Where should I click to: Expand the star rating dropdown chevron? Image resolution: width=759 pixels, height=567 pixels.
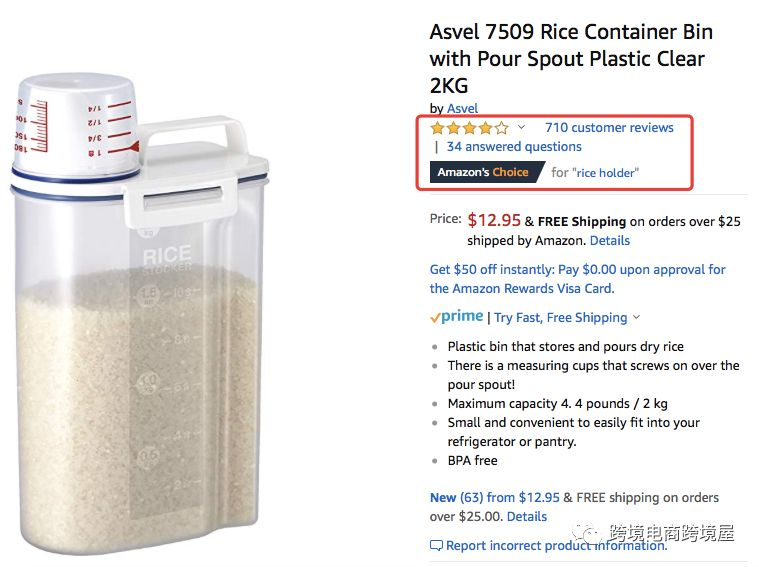pos(521,127)
